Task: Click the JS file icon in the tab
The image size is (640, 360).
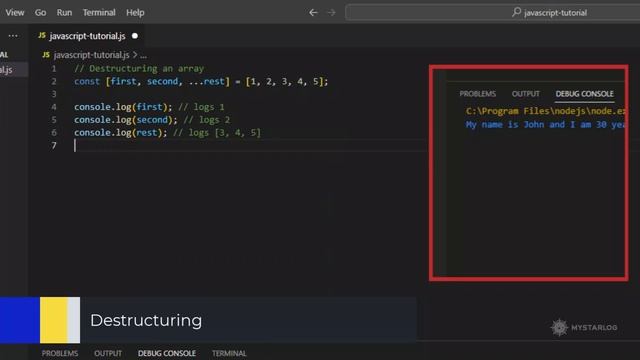Action: (42, 36)
